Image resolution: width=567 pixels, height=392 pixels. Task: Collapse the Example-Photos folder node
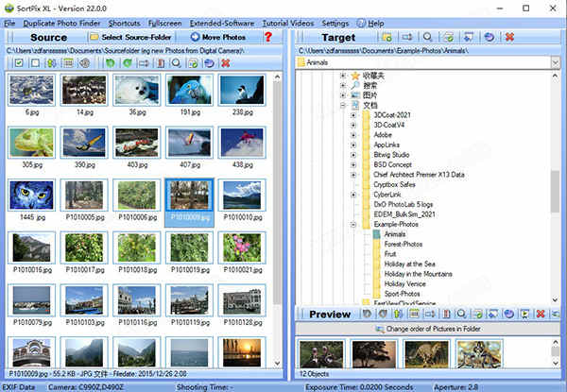[x=353, y=225]
